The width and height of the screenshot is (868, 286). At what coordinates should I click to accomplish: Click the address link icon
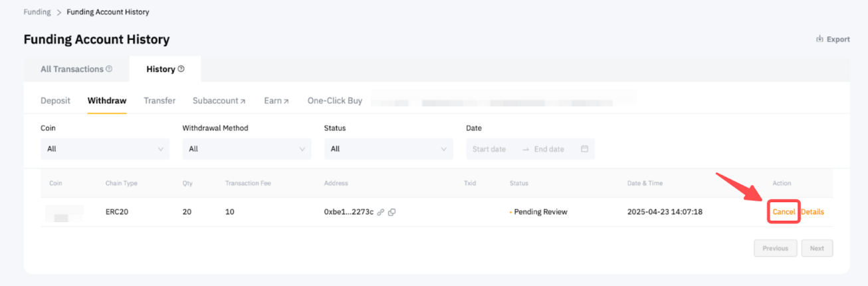click(x=381, y=212)
